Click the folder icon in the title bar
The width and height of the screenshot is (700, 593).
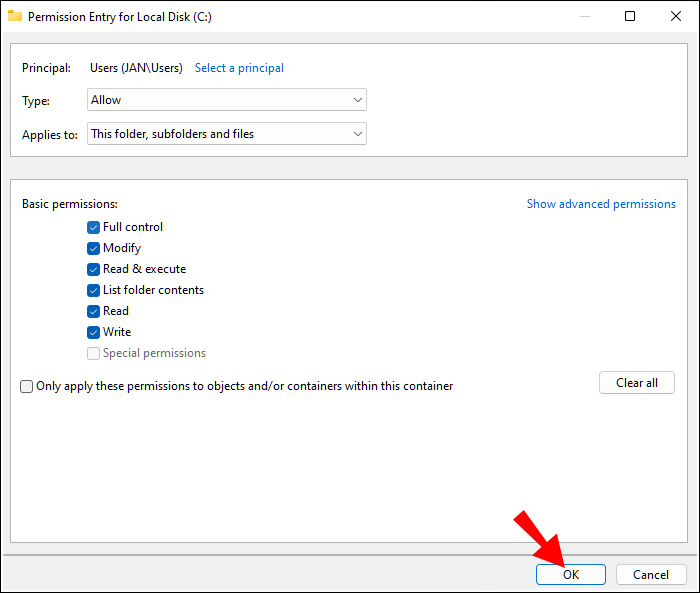[15, 16]
